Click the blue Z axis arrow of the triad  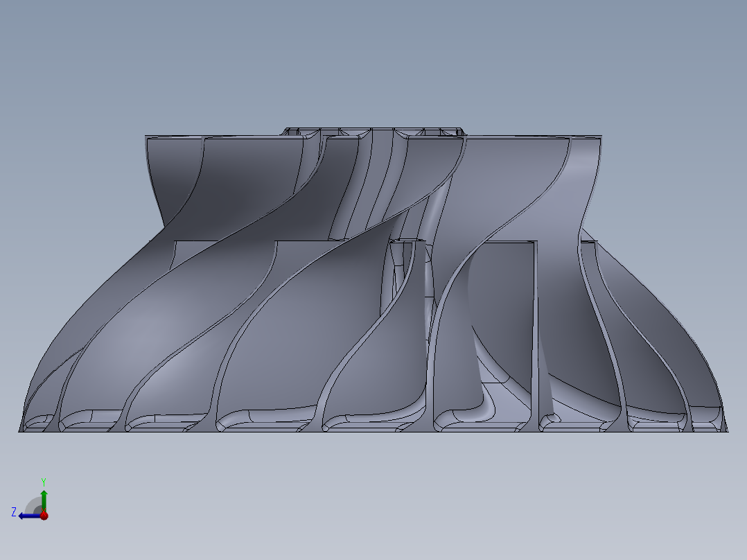(30, 516)
